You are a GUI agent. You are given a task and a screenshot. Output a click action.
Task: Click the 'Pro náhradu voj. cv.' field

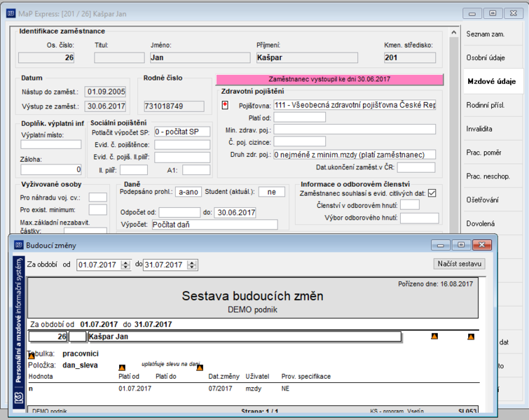click(98, 197)
